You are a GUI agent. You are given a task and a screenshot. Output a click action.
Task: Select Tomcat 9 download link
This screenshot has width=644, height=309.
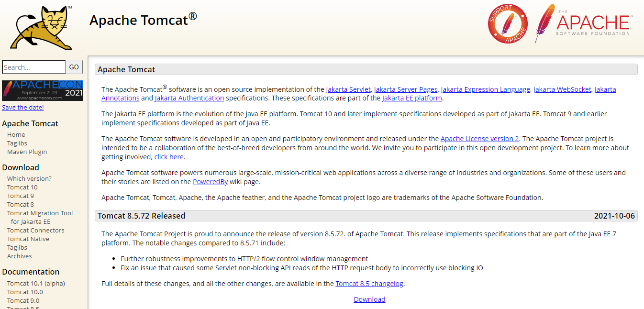21,196
